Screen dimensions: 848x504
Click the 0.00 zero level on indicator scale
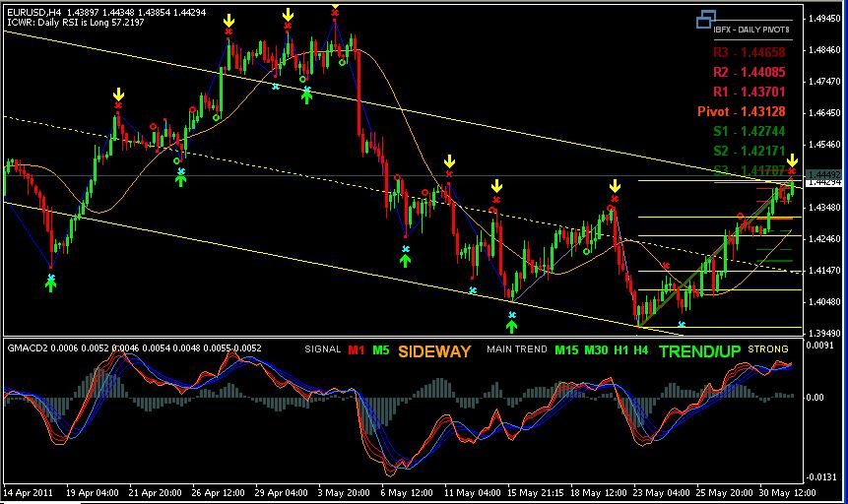click(x=815, y=398)
